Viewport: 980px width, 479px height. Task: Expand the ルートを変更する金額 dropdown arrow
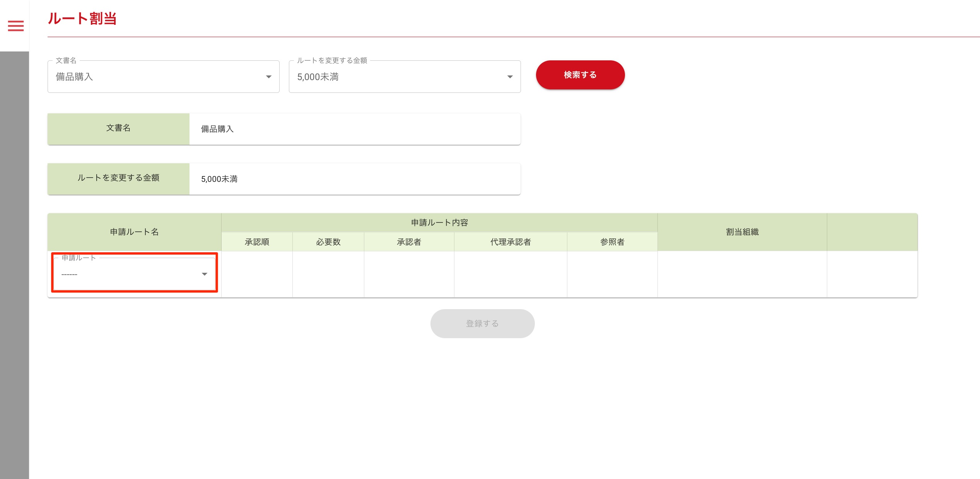click(510, 77)
